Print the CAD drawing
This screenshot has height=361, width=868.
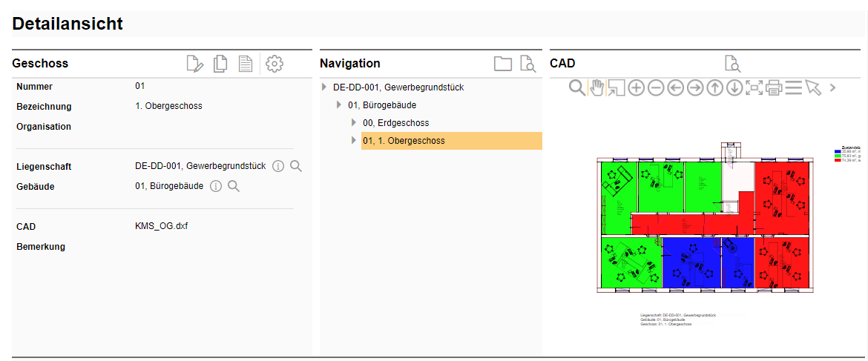tap(774, 87)
